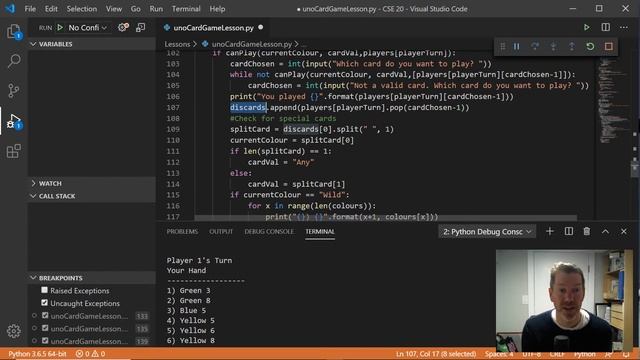Toggle the Raised Exceptions breakpoint checkbox

tap(44, 290)
